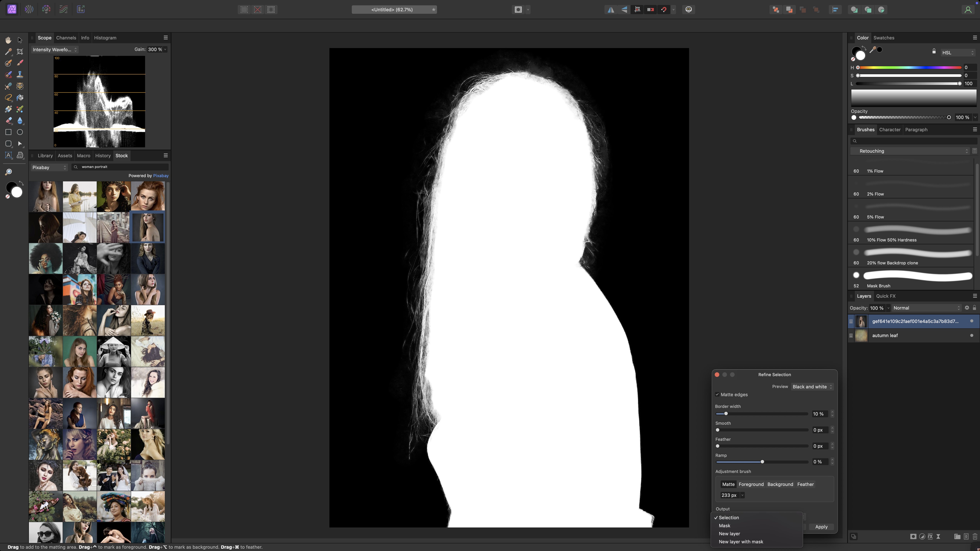Switch to the Export persona
This screenshot has height=551, width=980.
[x=81, y=9]
